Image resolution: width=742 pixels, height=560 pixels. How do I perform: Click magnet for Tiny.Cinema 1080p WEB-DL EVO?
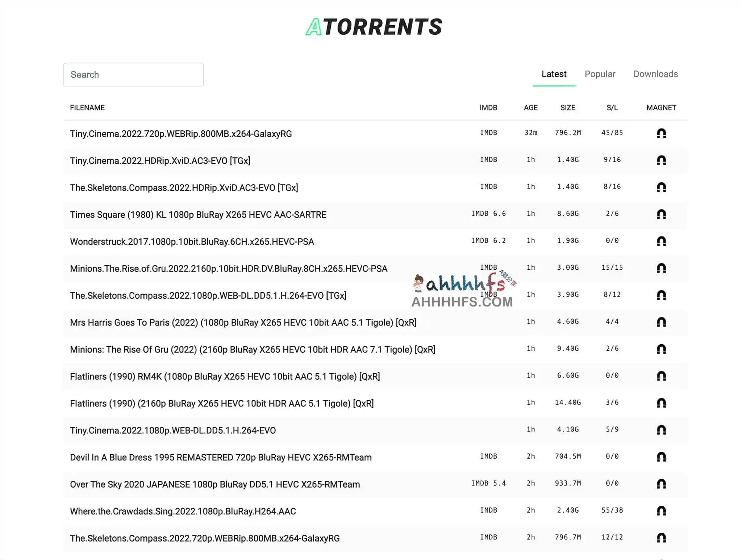[x=661, y=430]
